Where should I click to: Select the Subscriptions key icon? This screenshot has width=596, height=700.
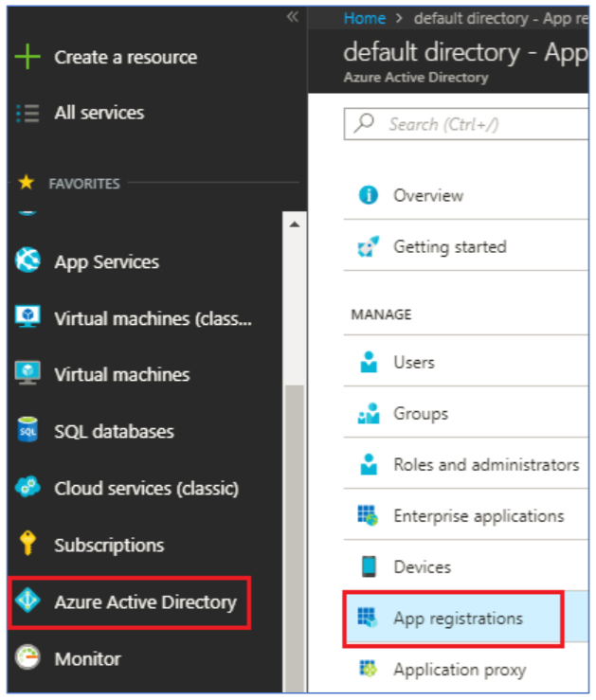pos(27,544)
